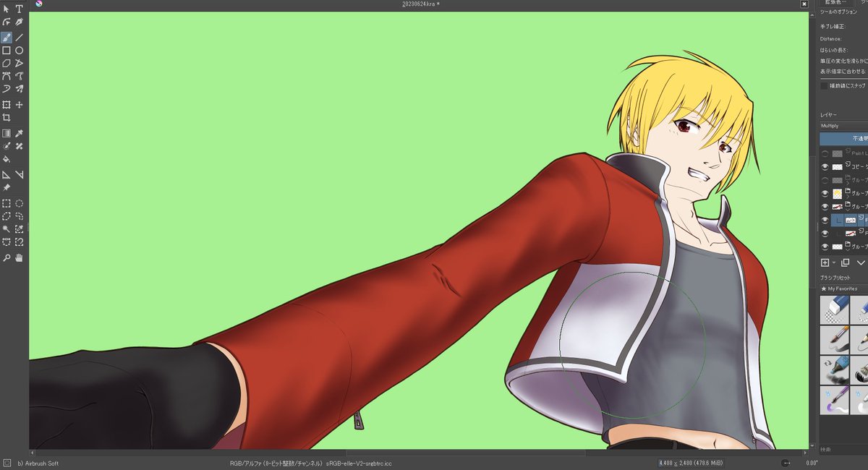Select the Reference Images pin tool
The height and width of the screenshot is (470, 868).
(x=7, y=187)
